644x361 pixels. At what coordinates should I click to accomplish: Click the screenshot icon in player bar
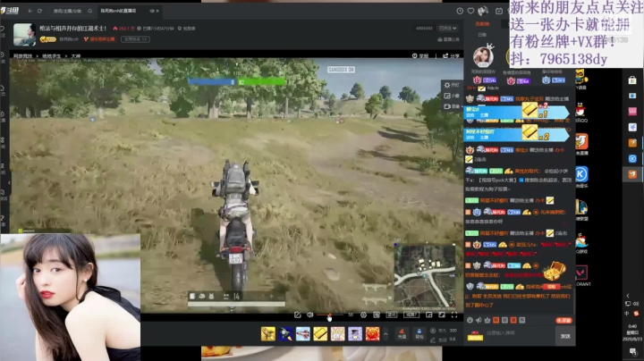tap(377, 315)
